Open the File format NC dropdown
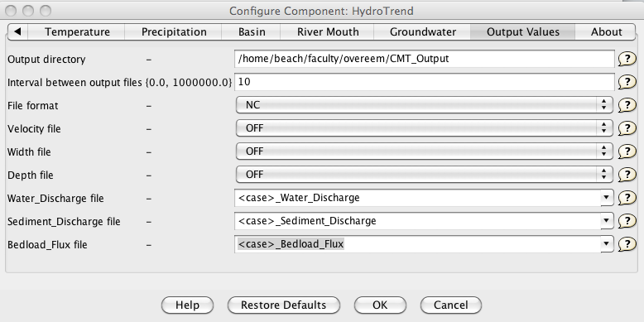This screenshot has width=644, height=322. click(x=425, y=105)
